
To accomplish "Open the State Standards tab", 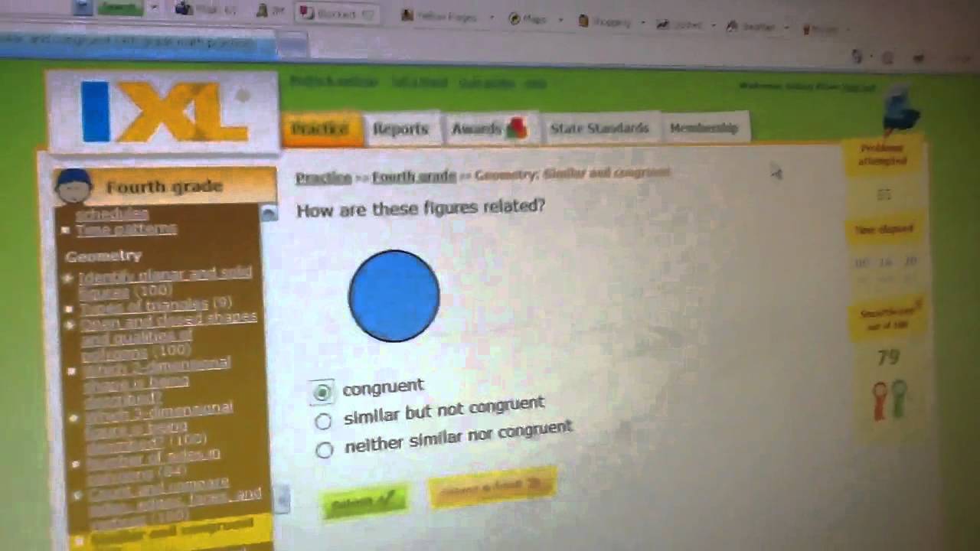I will 599,128.
